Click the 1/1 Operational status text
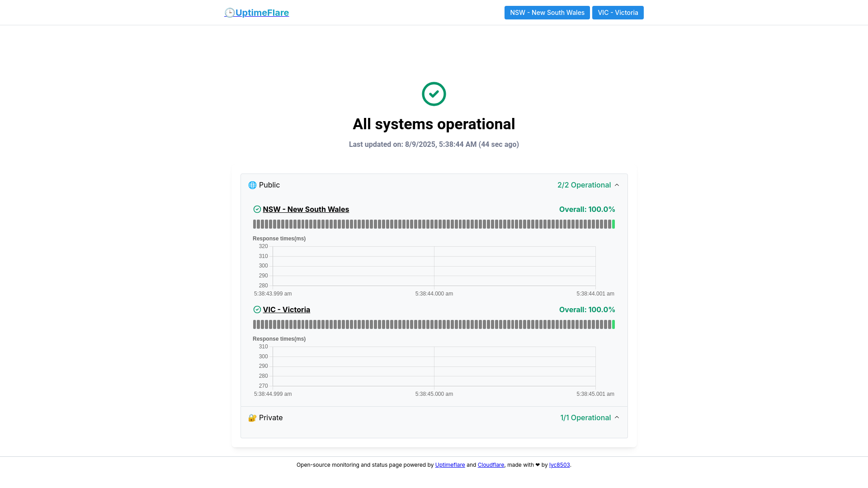This screenshot has height=488, width=868. [x=585, y=418]
